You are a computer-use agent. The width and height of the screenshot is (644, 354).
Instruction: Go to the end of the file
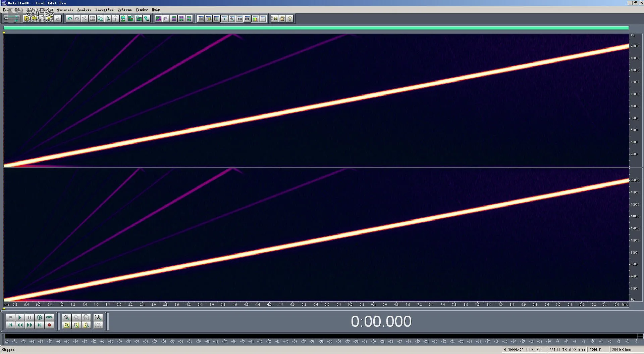39,325
